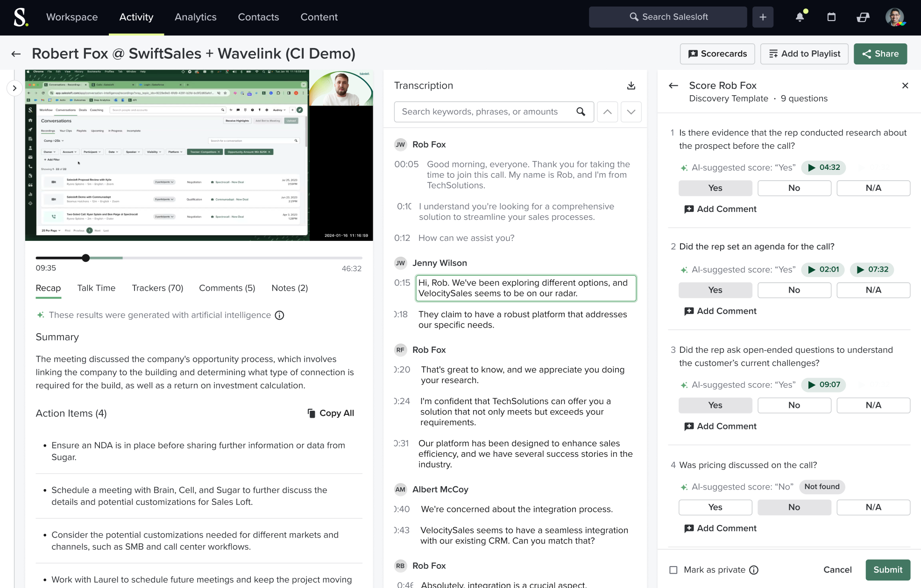
Task: Switch to Notes (2) tab
Action: (290, 288)
